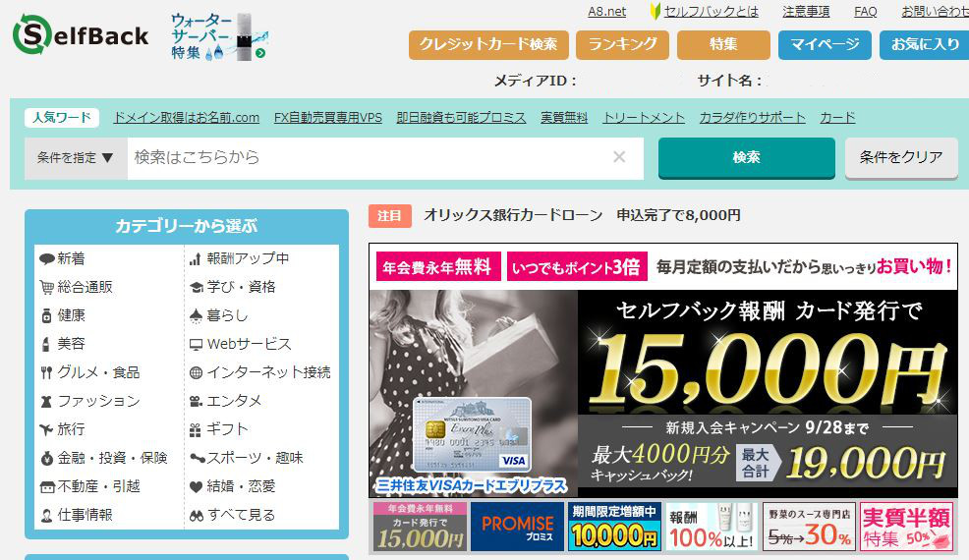The width and height of the screenshot is (969, 560).
Task: Go to the ランキング tab
Action: pos(622,44)
